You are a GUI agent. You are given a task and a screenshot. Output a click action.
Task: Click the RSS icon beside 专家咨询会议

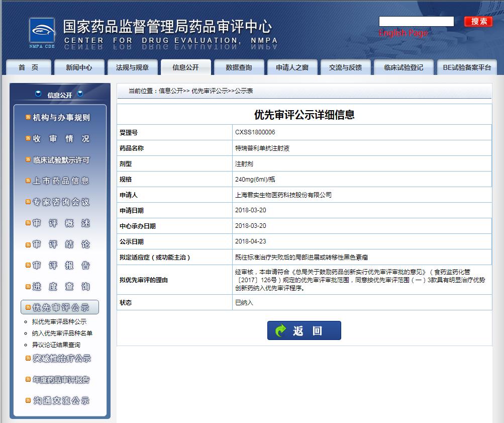[28, 202]
